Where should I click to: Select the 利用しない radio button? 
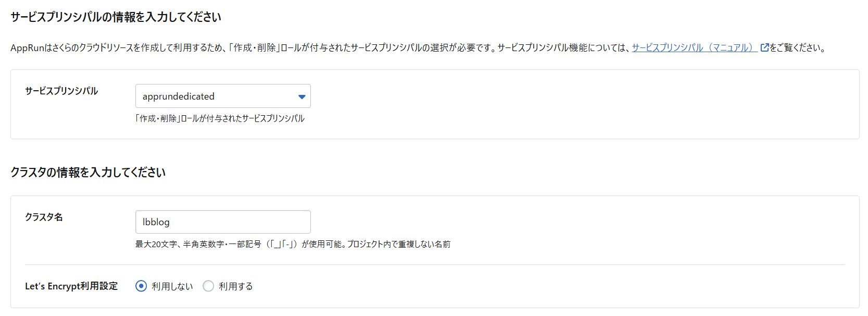[x=141, y=286]
